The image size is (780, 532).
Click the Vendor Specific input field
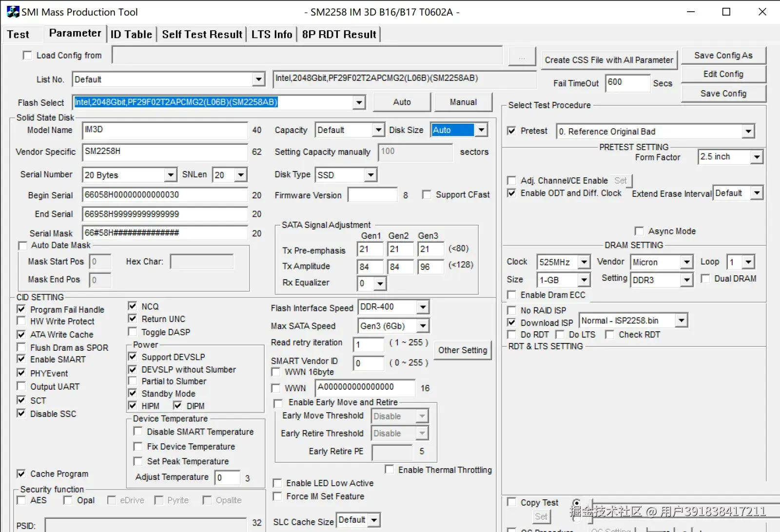tap(165, 152)
